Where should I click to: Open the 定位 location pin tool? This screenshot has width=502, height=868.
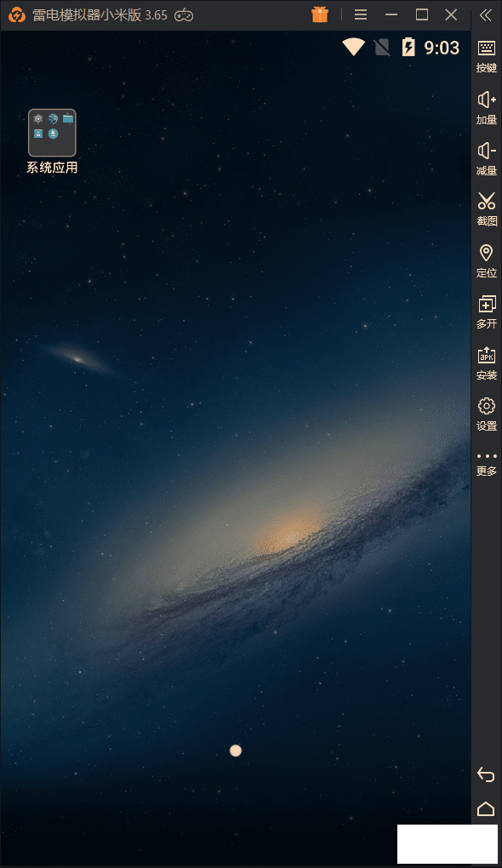click(487, 260)
